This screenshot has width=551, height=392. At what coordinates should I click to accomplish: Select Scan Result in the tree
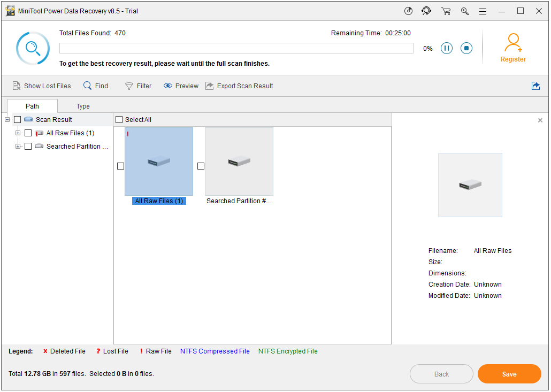pyautogui.click(x=54, y=120)
